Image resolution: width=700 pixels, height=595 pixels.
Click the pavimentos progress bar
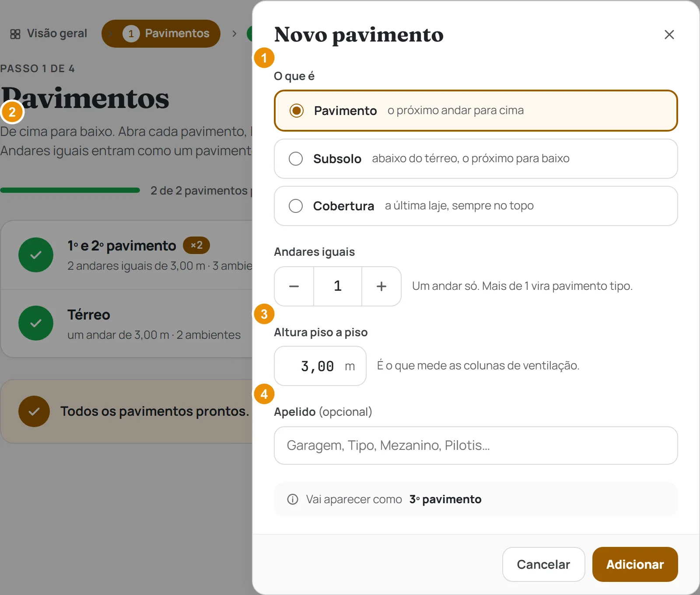point(70,190)
